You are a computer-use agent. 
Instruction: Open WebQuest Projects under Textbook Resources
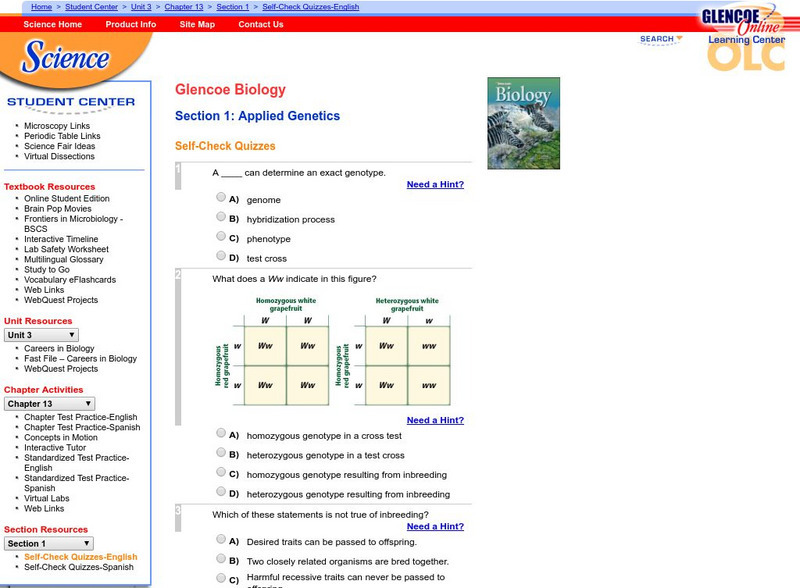pos(61,300)
